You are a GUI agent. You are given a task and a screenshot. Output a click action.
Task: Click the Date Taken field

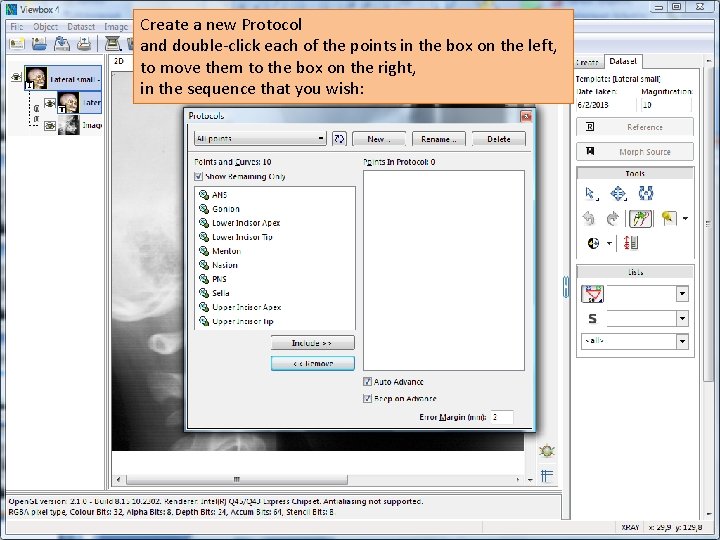(x=606, y=105)
